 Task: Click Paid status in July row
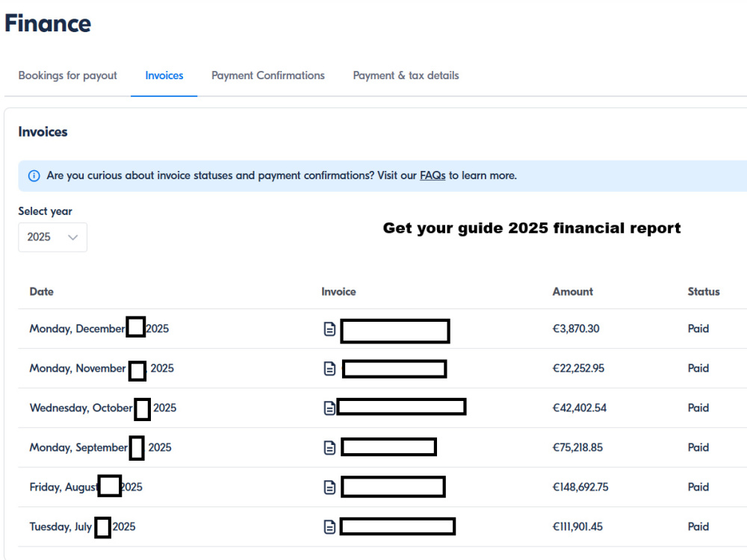point(698,526)
